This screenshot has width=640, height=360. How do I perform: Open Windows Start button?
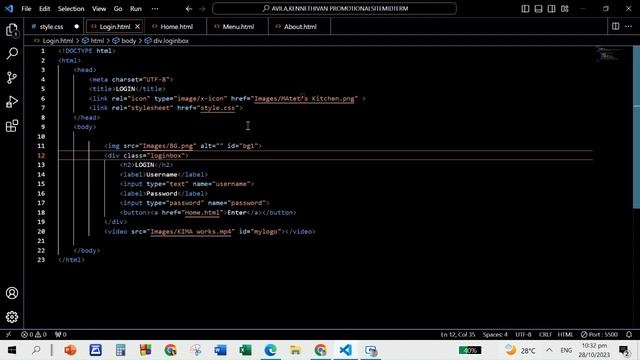(11, 350)
